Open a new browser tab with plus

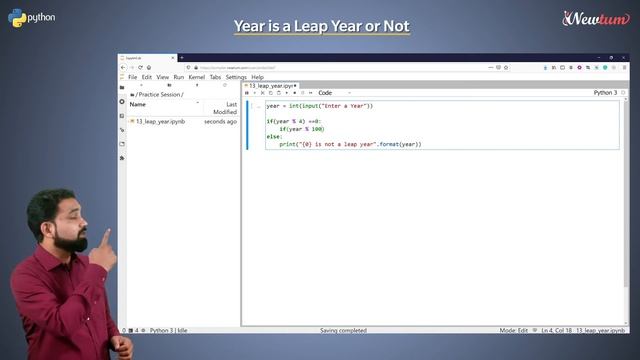coord(182,58)
